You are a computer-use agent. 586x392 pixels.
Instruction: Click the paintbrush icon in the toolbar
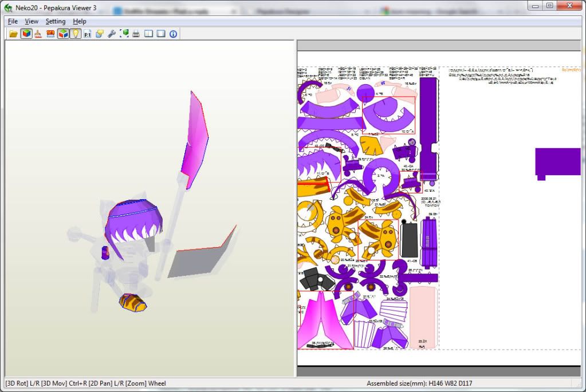(x=38, y=34)
